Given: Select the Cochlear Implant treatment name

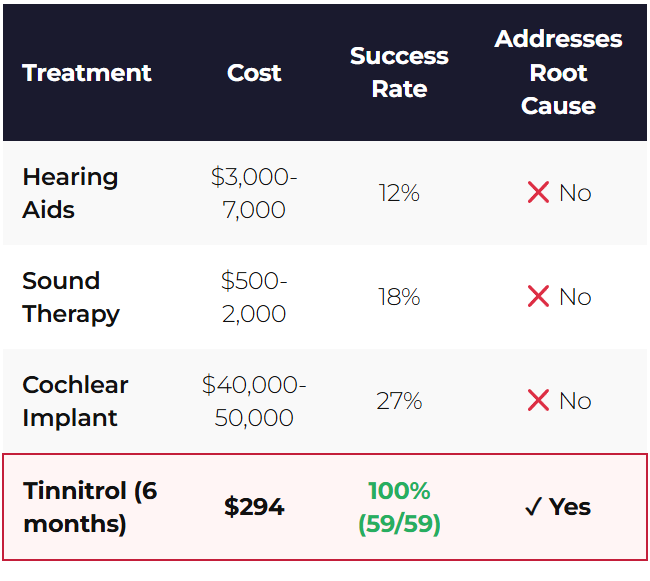Looking at the screenshot, I should point(75,401).
